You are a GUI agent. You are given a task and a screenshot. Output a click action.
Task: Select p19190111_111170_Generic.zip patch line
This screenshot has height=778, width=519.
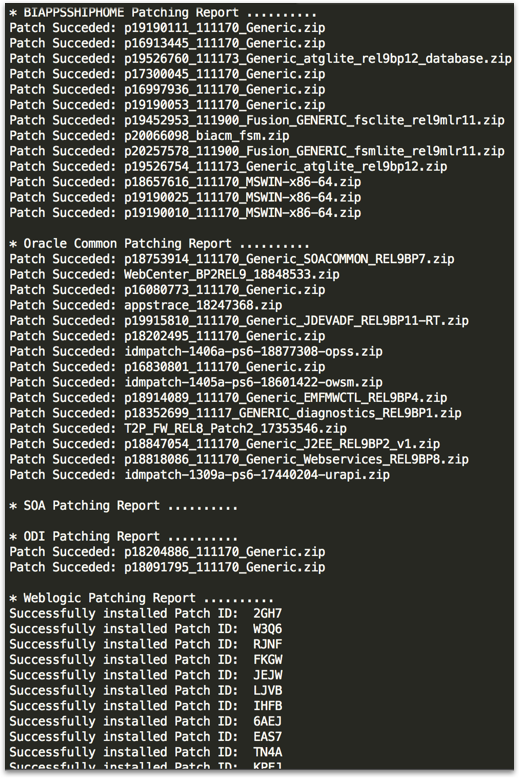(167, 28)
